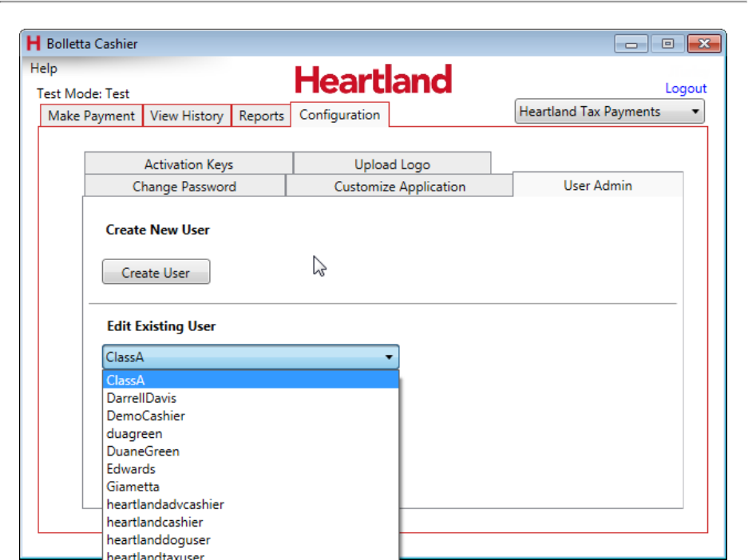Select the Customize Application sub-tab
Image resolution: width=748 pixels, height=560 pixels.
pyautogui.click(x=400, y=186)
